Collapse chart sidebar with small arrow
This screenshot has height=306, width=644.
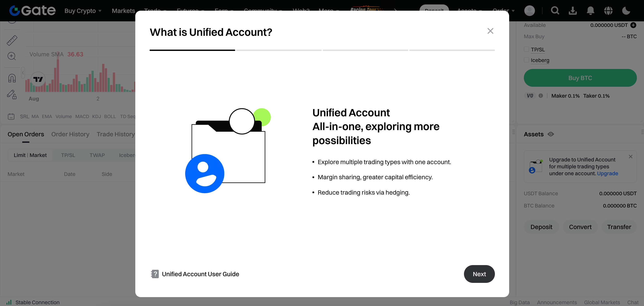coord(23,73)
